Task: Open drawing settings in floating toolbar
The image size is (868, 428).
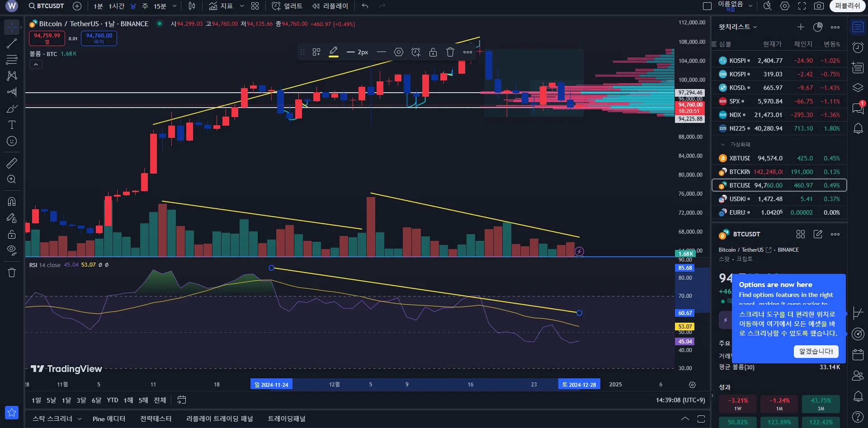Action: pyautogui.click(x=399, y=52)
